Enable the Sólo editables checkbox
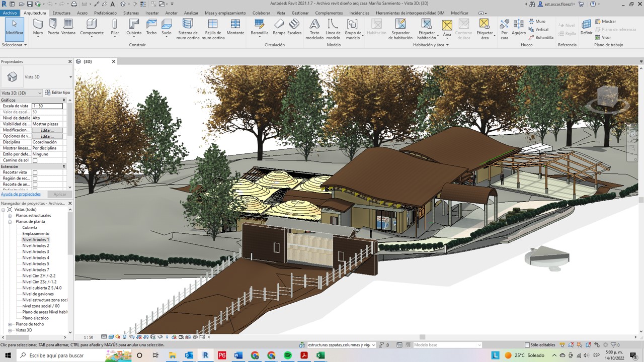 (527, 345)
